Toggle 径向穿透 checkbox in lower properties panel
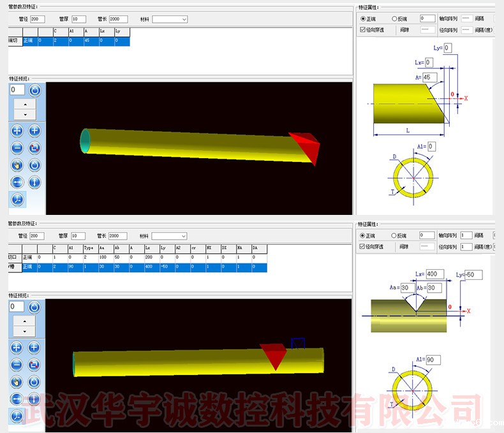Viewport: 504px width, 433px height. point(364,246)
